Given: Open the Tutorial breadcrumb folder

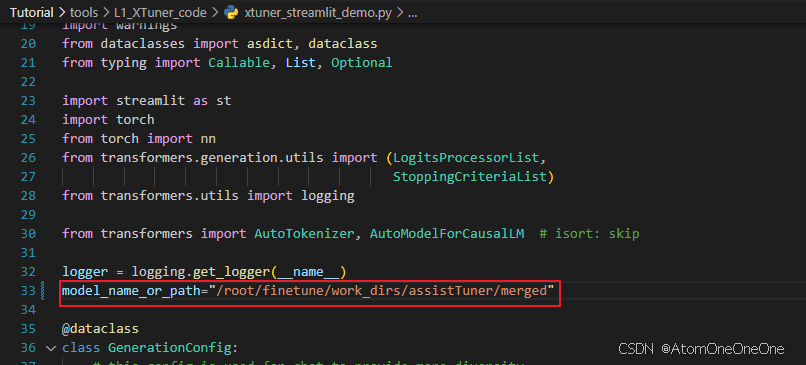Looking at the screenshot, I should 32,13.
